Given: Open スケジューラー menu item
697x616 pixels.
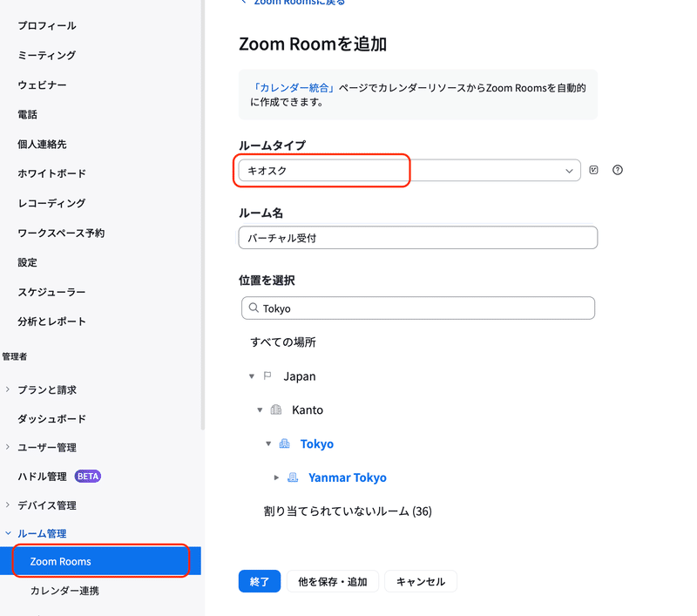Looking at the screenshot, I should pos(51,292).
